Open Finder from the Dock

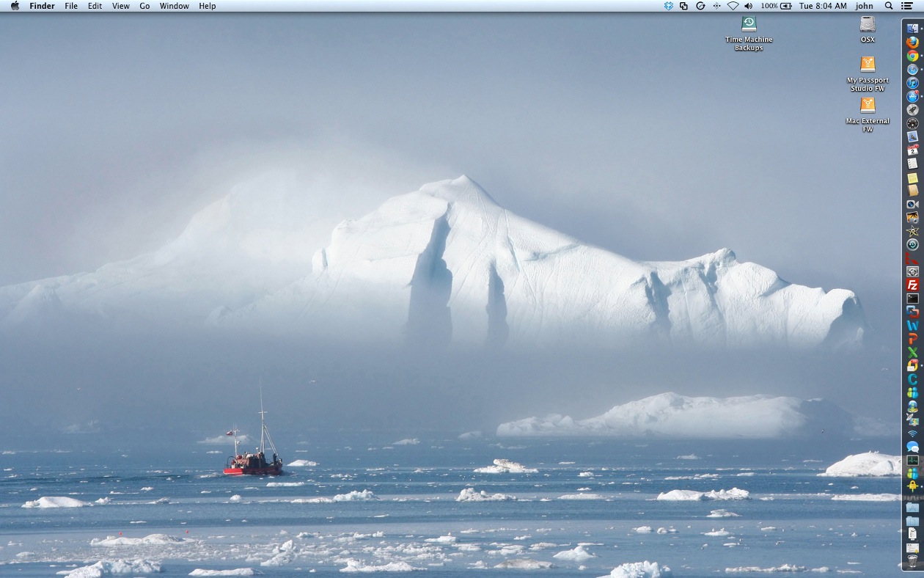coord(912,29)
